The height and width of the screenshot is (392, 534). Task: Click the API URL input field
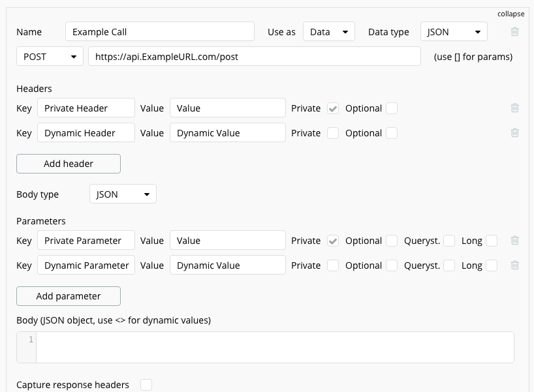click(x=254, y=57)
